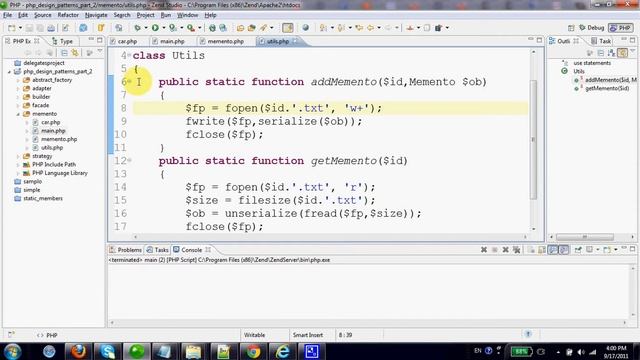Open the Project menu
Screen dimensions: 640x360
[145, 15]
